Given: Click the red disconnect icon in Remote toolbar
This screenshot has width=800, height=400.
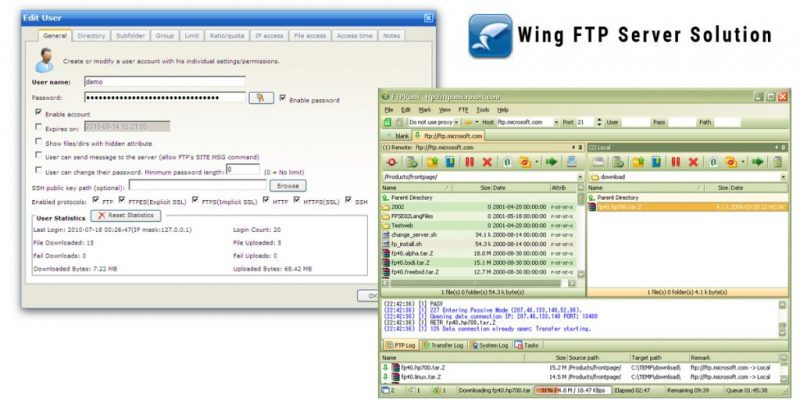Looking at the screenshot, I should click(x=392, y=162).
